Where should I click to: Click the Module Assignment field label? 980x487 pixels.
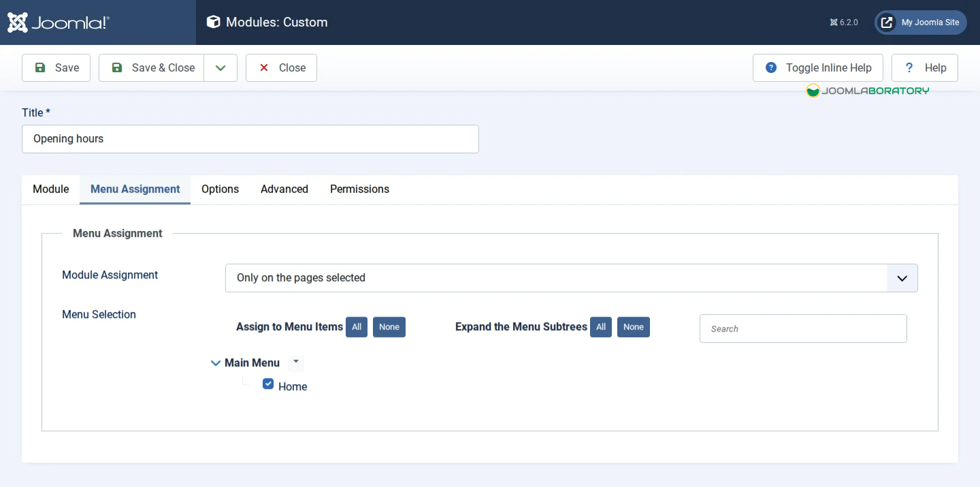tap(110, 275)
